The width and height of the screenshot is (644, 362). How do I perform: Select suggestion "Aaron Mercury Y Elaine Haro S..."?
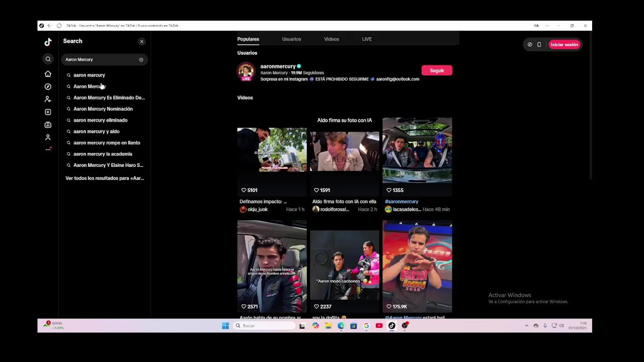pyautogui.click(x=108, y=165)
